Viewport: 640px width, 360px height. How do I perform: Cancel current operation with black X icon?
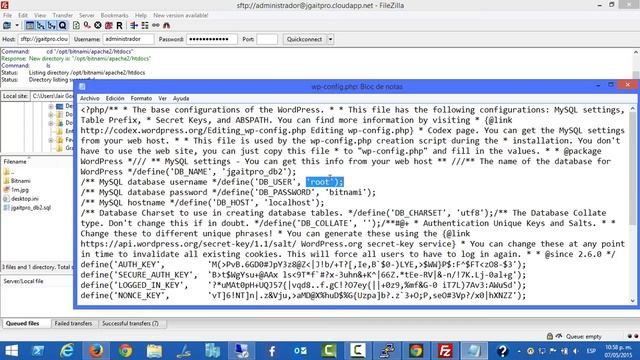point(98,25)
